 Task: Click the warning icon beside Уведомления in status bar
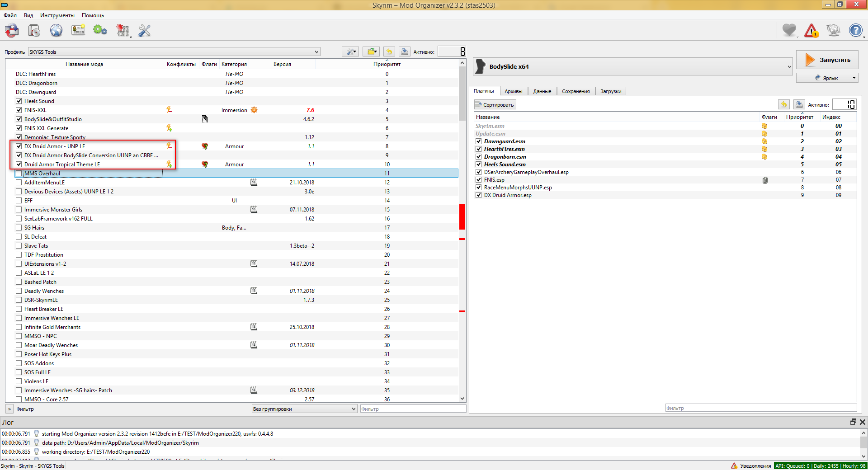coord(734,466)
